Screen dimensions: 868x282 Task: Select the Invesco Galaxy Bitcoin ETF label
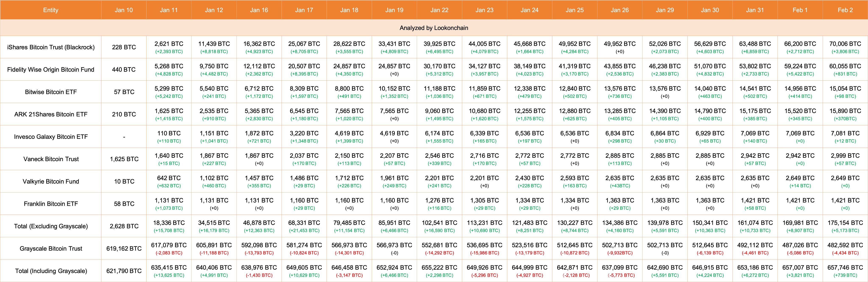tap(51, 137)
